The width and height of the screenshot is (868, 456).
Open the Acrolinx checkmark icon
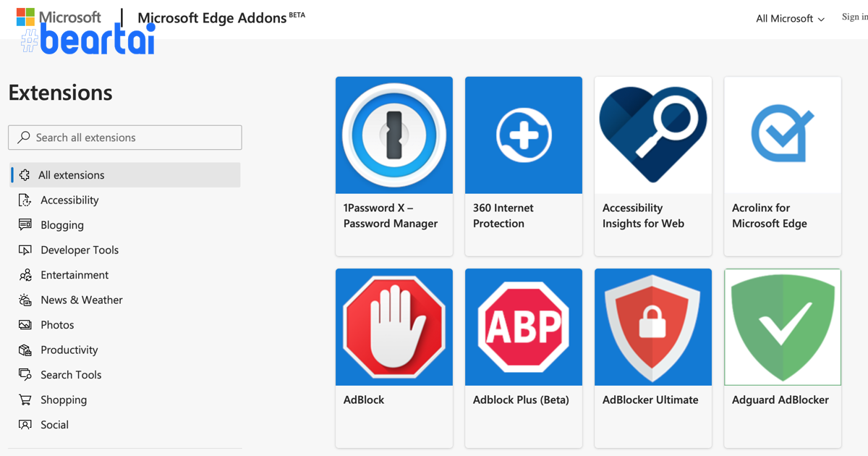(x=783, y=135)
